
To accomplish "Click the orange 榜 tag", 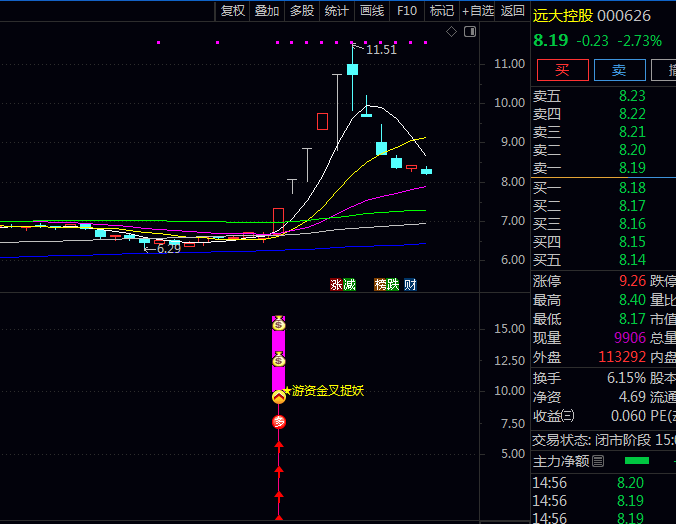I will pyautogui.click(x=380, y=284).
